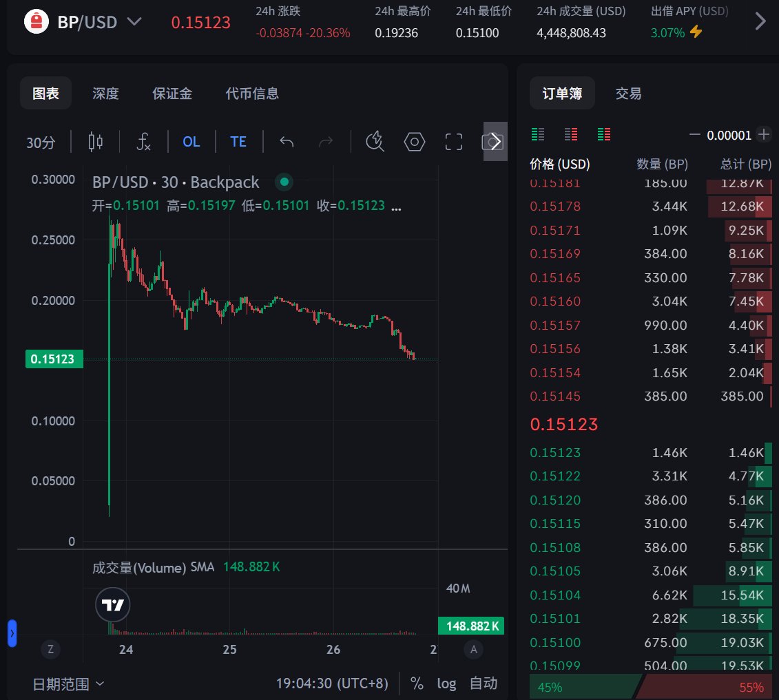779x700 pixels.
Task: Click the 24h 成交量 value 4,448,808.43
Action: (571, 33)
